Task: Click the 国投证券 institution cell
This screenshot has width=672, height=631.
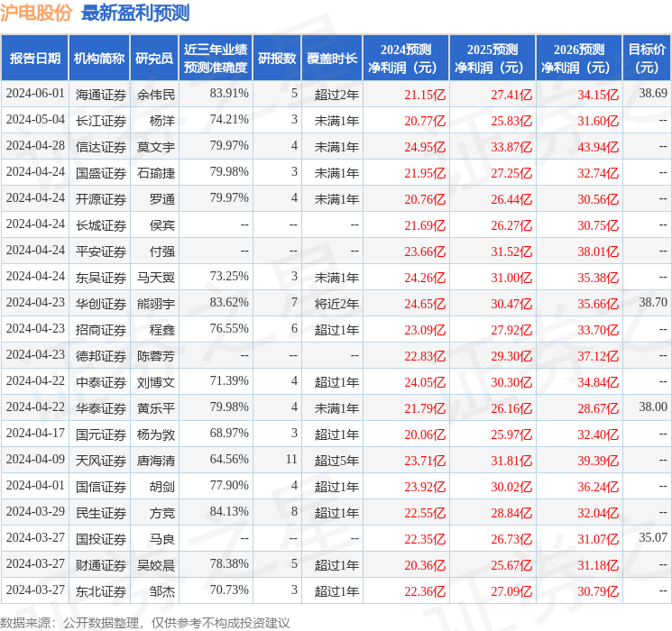Action: [101, 539]
